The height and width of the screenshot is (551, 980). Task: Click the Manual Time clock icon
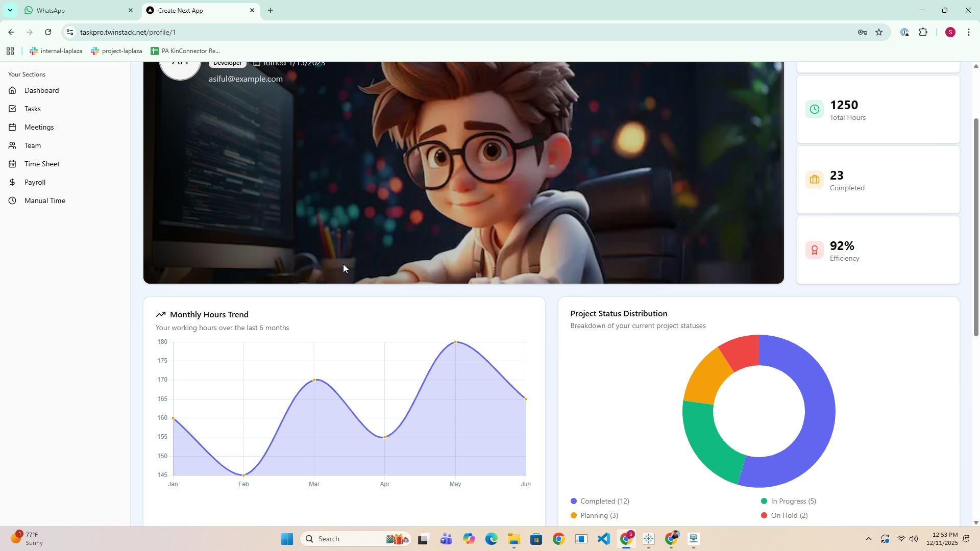tap(12, 201)
